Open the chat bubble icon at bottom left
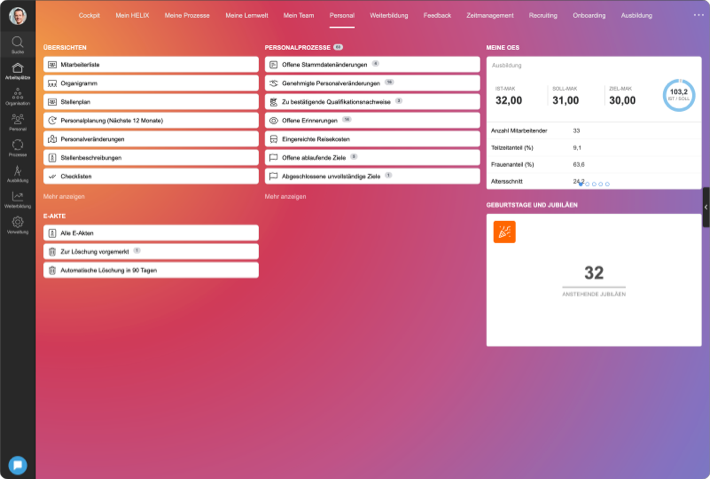 click(18, 465)
